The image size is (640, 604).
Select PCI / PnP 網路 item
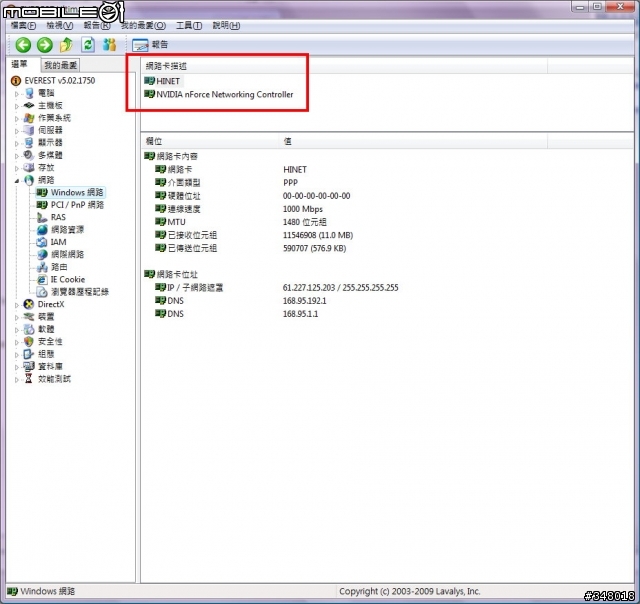(77, 204)
